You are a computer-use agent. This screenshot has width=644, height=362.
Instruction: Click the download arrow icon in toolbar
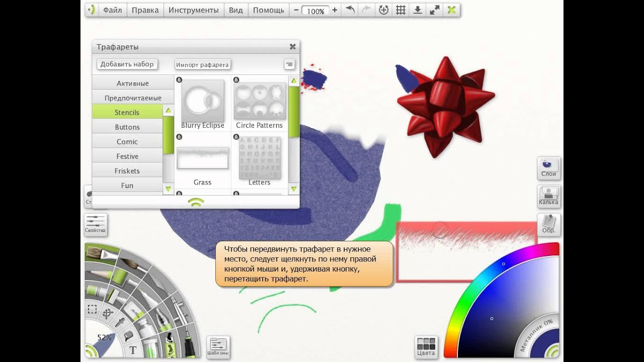pyautogui.click(x=418, y=10)
